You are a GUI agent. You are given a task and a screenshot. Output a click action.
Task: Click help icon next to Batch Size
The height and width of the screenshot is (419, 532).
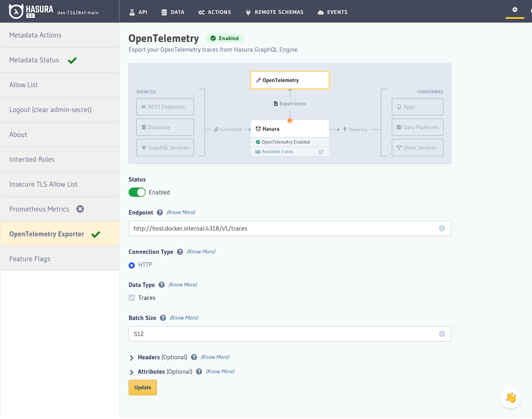click(163, 318)
